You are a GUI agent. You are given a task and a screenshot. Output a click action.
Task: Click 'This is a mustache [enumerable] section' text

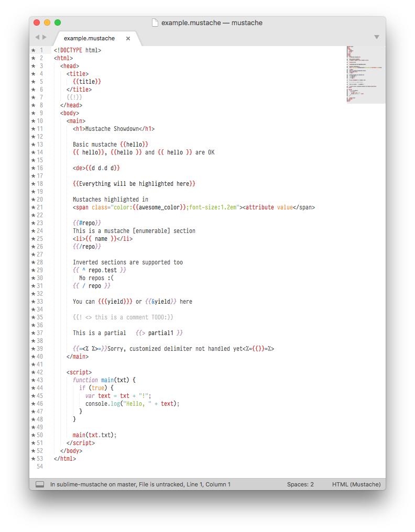(x=134, y=231)
